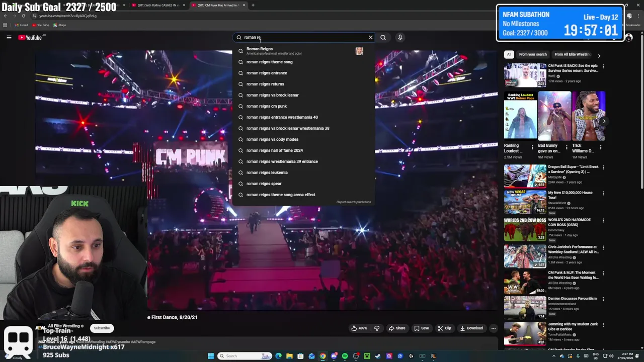Click the Download button

(x=471, y=328)
